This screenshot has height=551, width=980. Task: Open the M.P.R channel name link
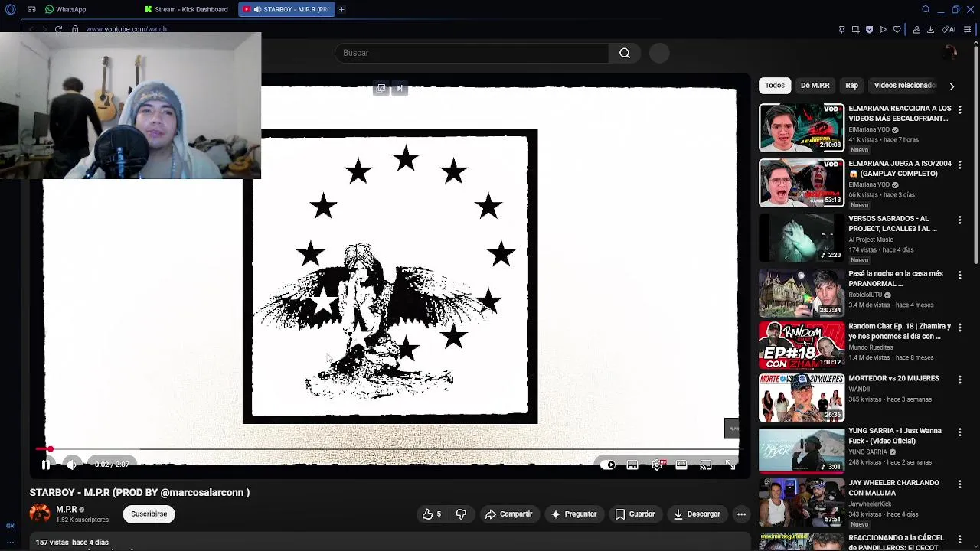coord(67,510)
